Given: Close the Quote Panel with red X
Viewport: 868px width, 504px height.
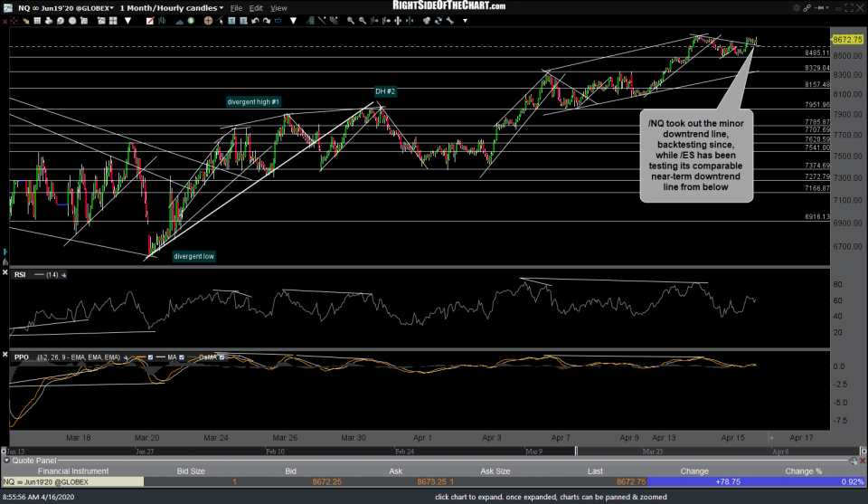Looking at the screenshot, I should click(863, 461).
